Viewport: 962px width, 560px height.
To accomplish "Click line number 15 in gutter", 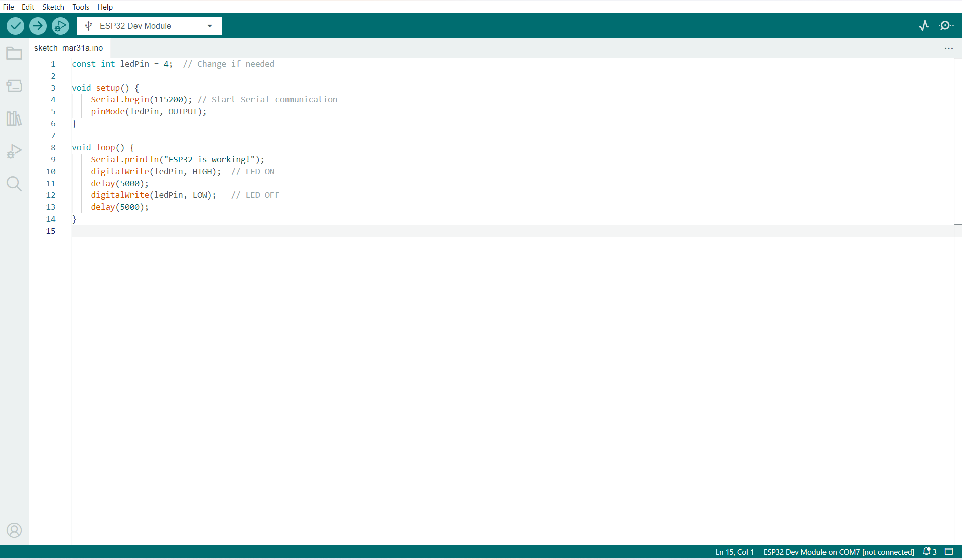I will point(51,231).
